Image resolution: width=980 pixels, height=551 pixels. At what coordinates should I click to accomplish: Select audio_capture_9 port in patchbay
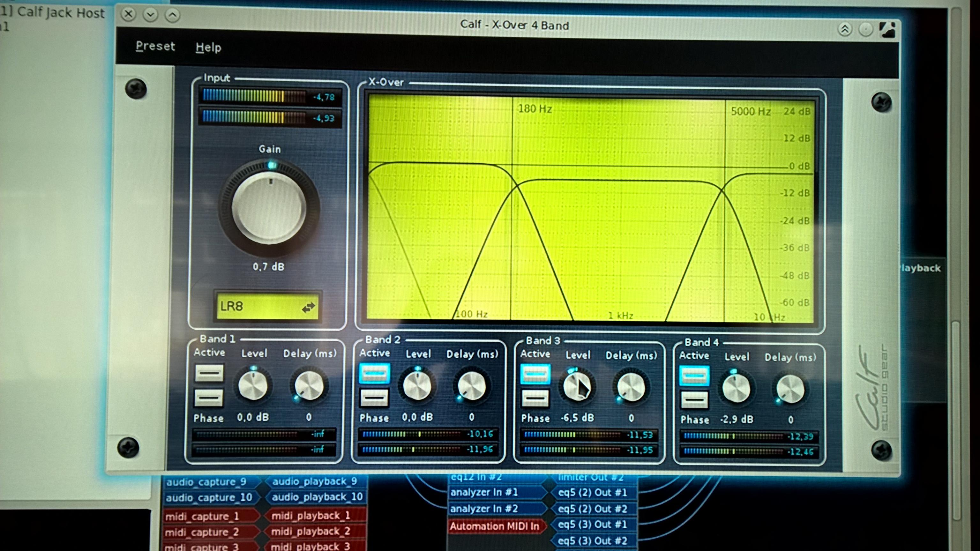212,482
